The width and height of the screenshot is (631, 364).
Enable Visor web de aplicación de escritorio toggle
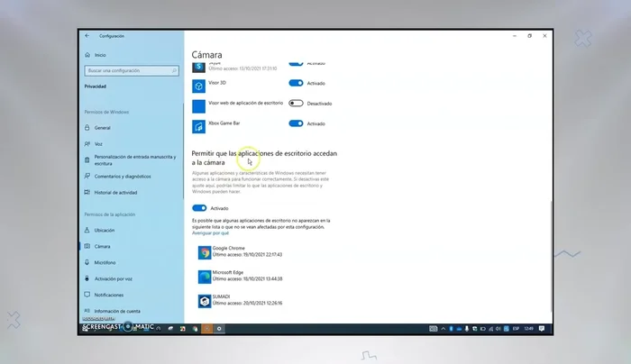tap(296, 104)
